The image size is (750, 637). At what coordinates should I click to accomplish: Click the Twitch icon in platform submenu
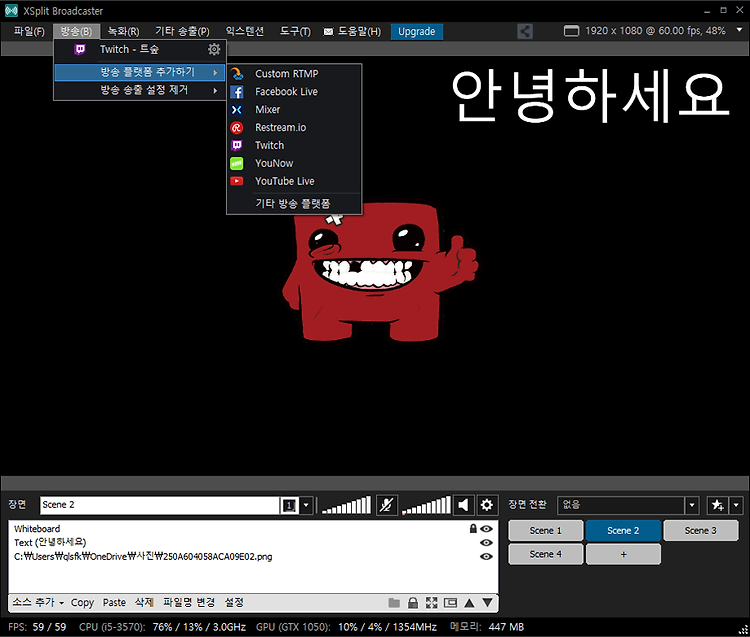click(237, 145)
